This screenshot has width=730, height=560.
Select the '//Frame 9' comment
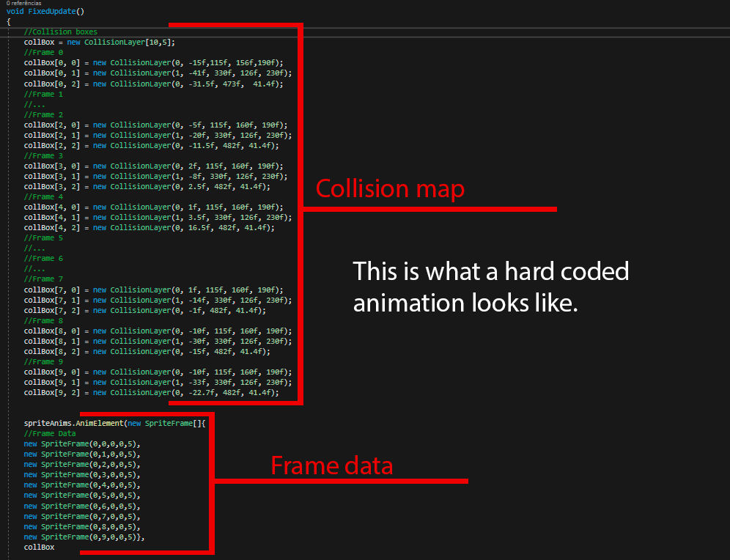[43, 361]
